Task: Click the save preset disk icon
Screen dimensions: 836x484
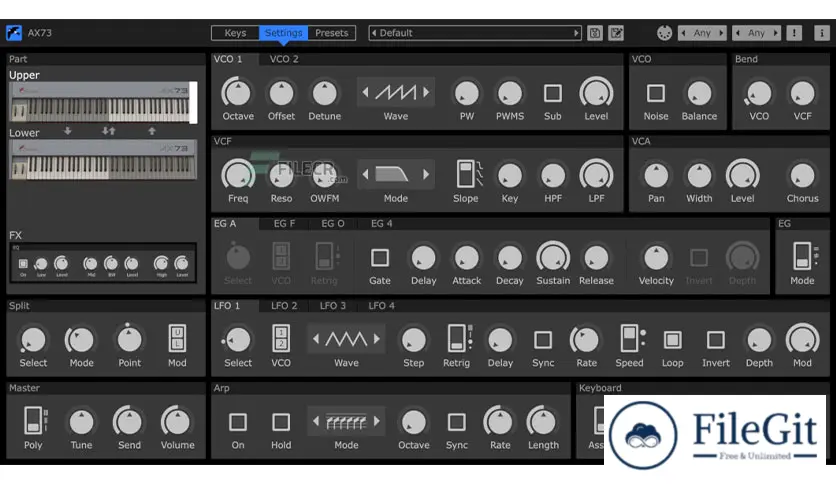Action: [595, 33]
